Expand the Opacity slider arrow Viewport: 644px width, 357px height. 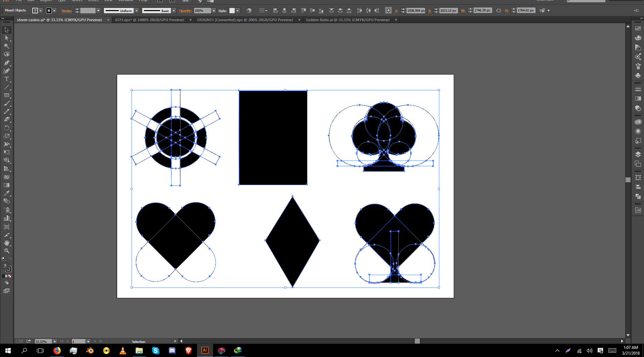(x=214, y=11)
